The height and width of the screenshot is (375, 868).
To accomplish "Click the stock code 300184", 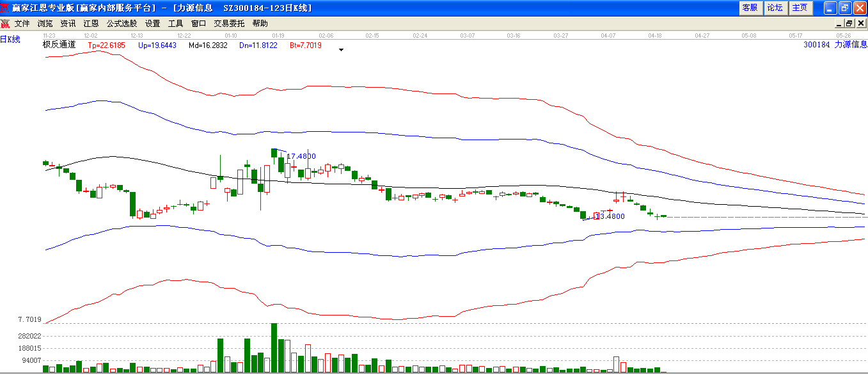I will tap(817, 45).
